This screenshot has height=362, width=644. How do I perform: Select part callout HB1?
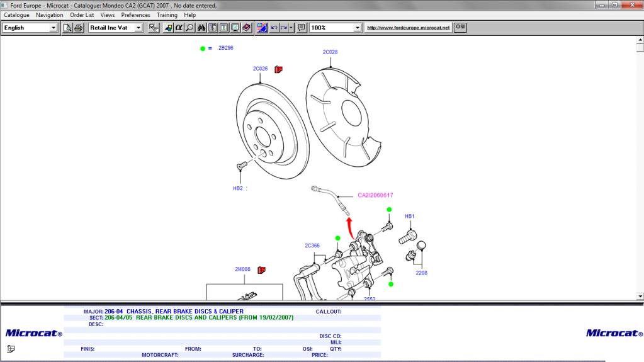409,216
